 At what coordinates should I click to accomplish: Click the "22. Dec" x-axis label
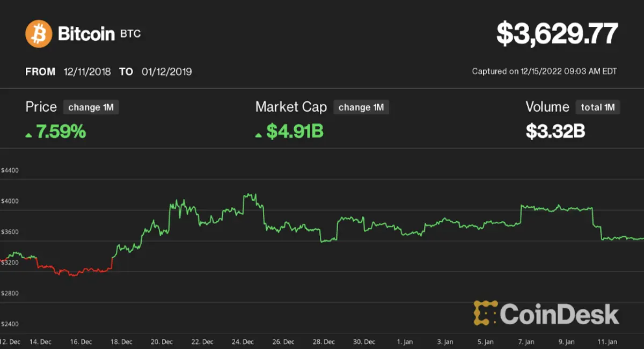pyautogui.click(x=202, y=341)
